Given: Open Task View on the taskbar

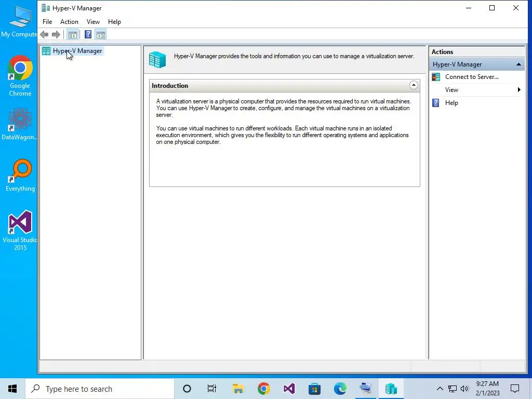Looking at the screenshot, I should pos(212,389).
